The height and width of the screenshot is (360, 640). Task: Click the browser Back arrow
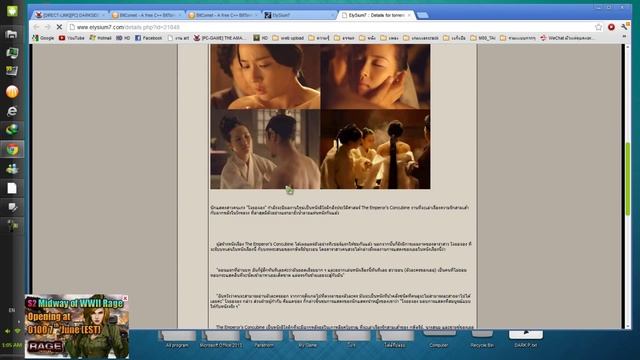click(36, 27)
